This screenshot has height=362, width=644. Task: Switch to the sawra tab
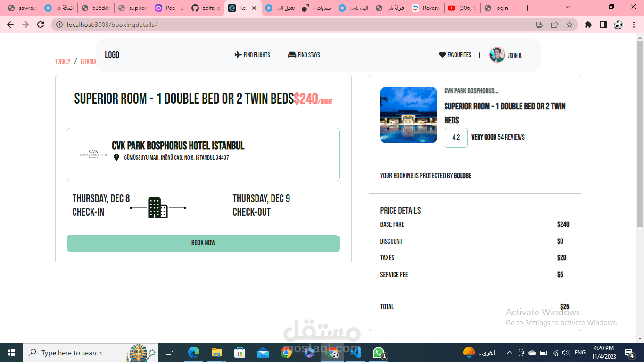[22, 8]
